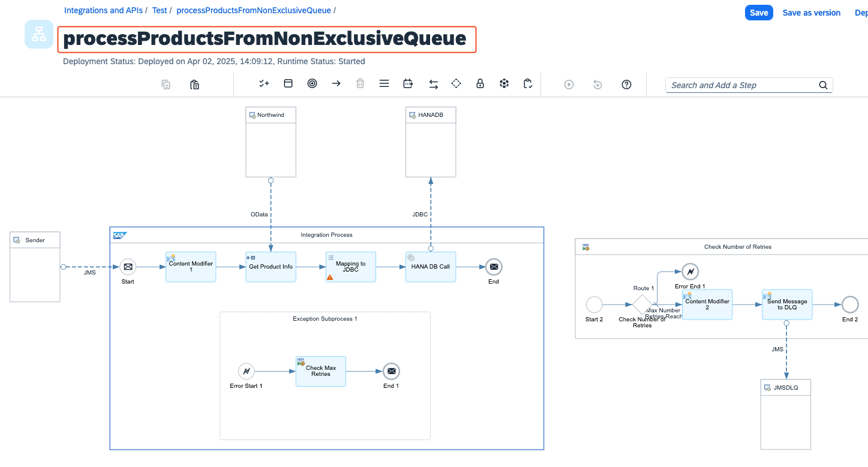Select the End 1 message event

(x=391, y=371)
